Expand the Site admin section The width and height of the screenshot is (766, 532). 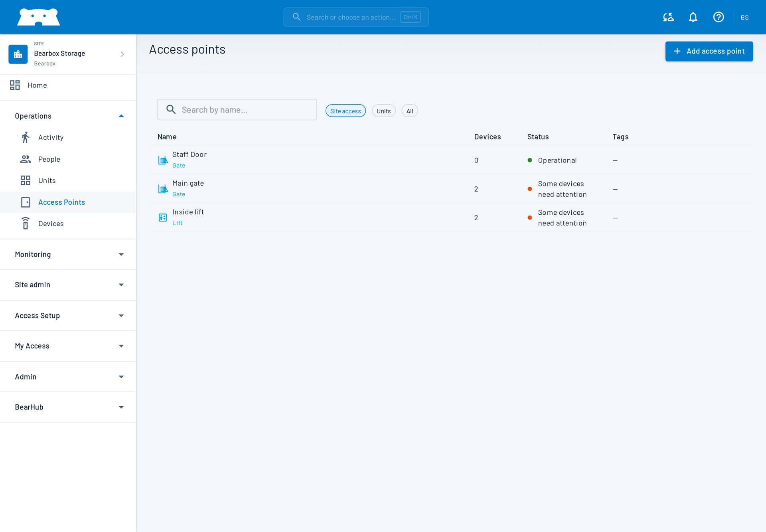point(68,285)
